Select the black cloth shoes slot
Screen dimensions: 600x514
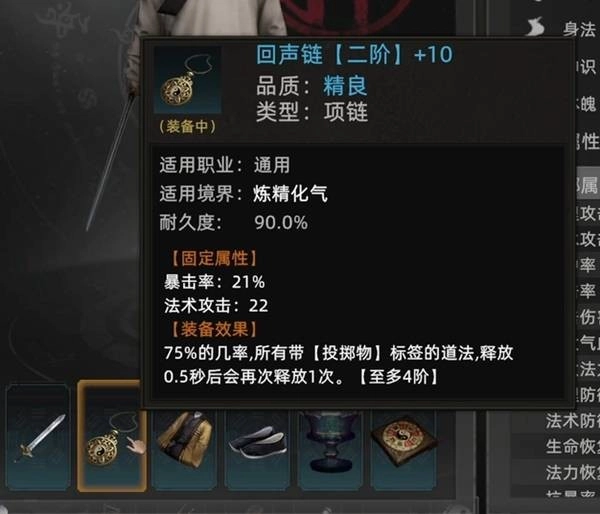tap(257, 450)
